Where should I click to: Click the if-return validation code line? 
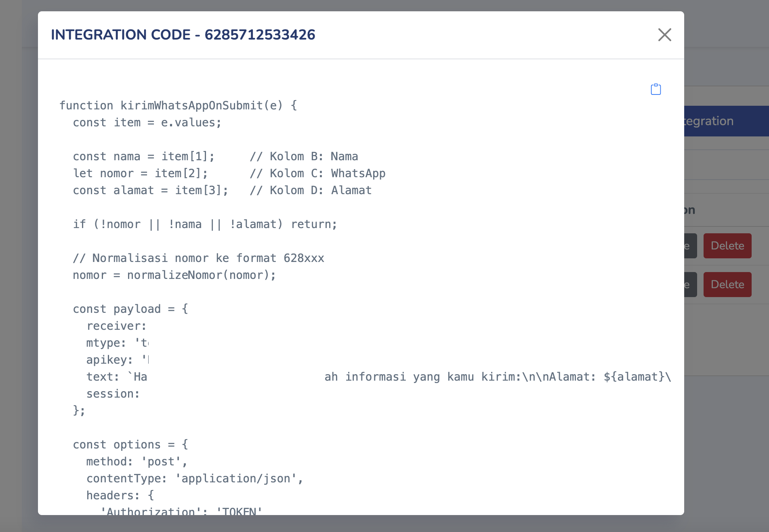pos(205,224)
